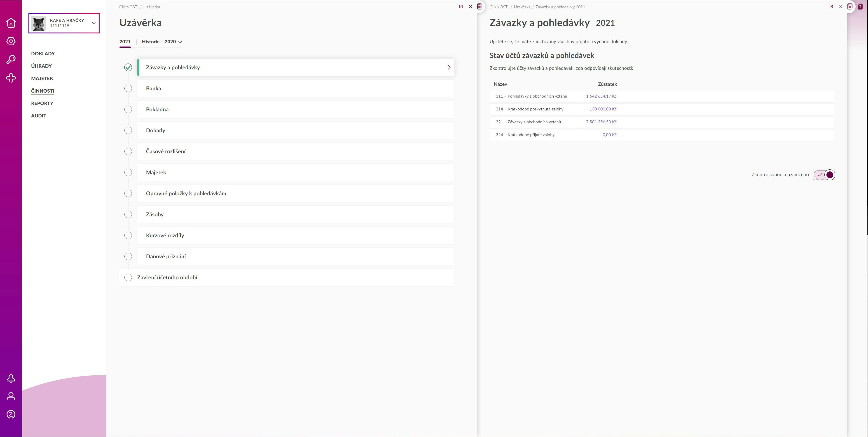Open the Majetek closing step
Viewport: 868px width, 437px height.
click(295, 173)
